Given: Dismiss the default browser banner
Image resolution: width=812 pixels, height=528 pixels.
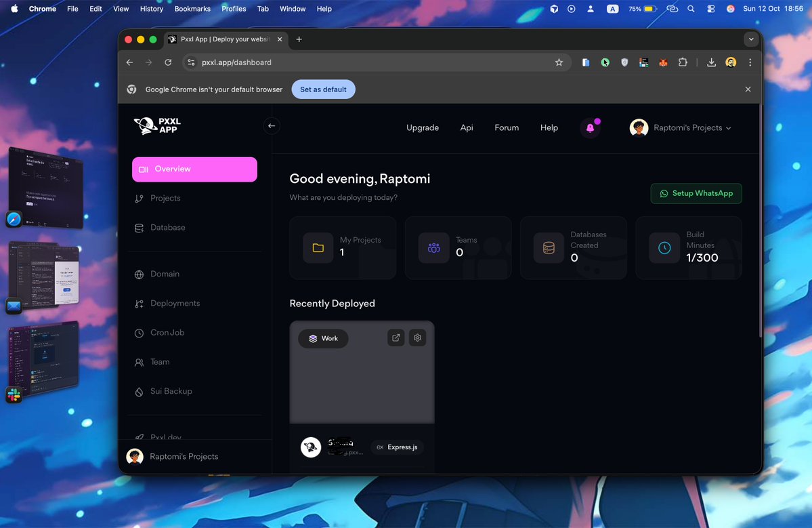Looking at the screenshot, I should click(x=748, y=89).
